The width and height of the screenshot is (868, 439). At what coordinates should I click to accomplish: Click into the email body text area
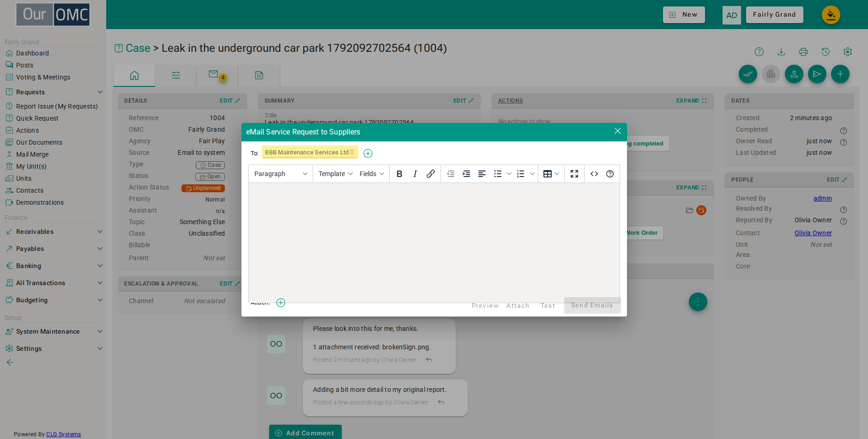[434, 243]
